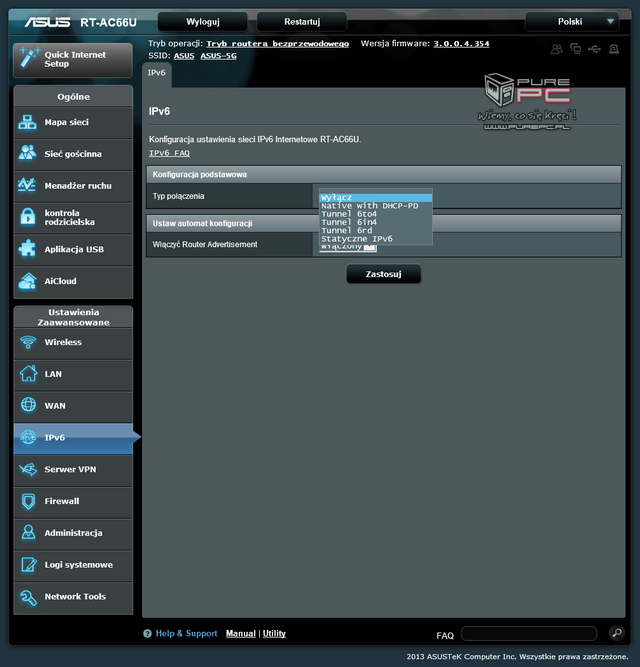Click Tryb routera bezprzewodowego link
This screenshot has width=640, height=667.
278,44
